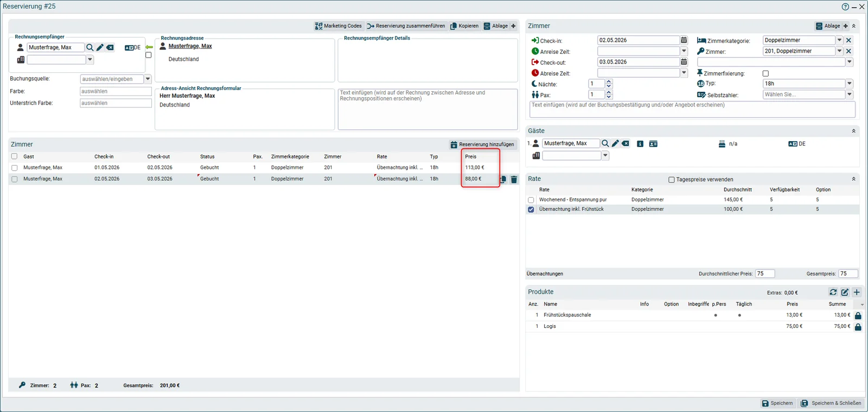Uncheck Übernachtung inkl. Frühstück rate

[x=531, y=209]
